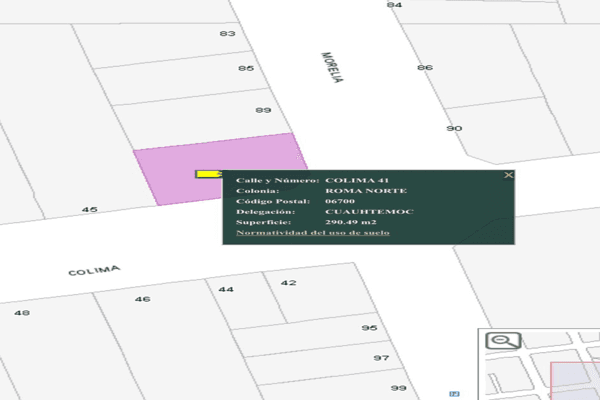
Task: Select lot number 85 on Morelia
Action: point(246,68)
